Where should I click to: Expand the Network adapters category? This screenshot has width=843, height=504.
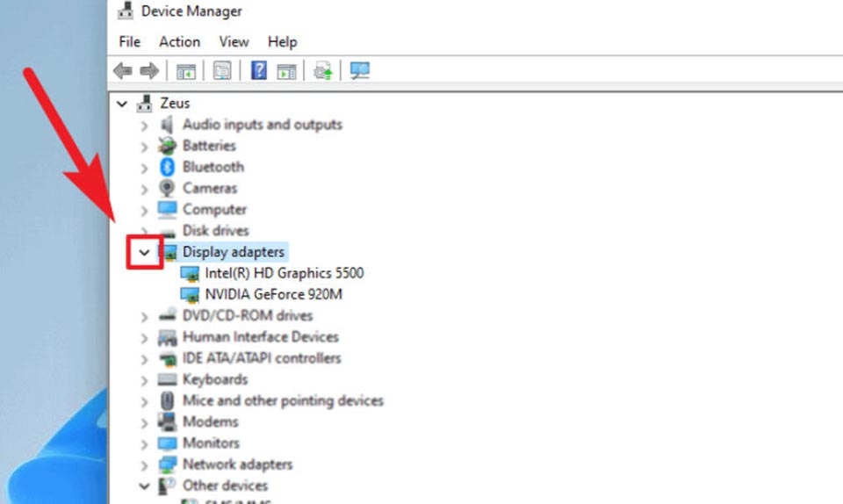point(145,464)
